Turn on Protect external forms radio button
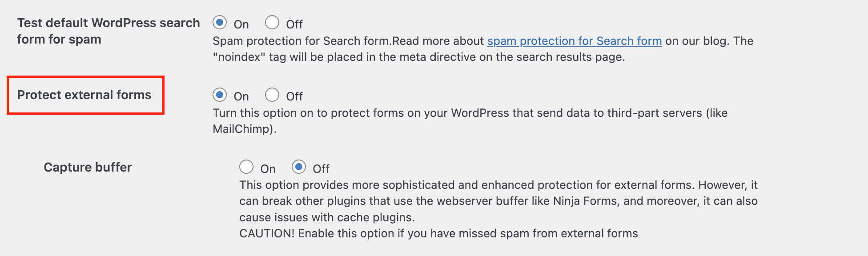Screen dimensions: 868x256 [x=220, y=95]
